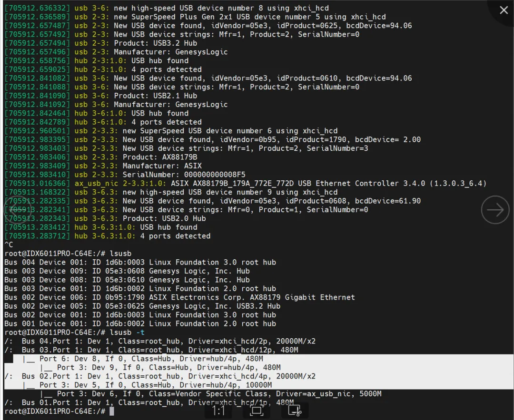Click the 'lsusb -t' command prompt line

(74, 332)
